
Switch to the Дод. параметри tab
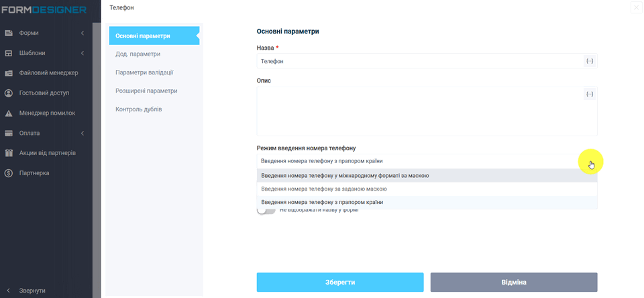[x=138, y=54]
